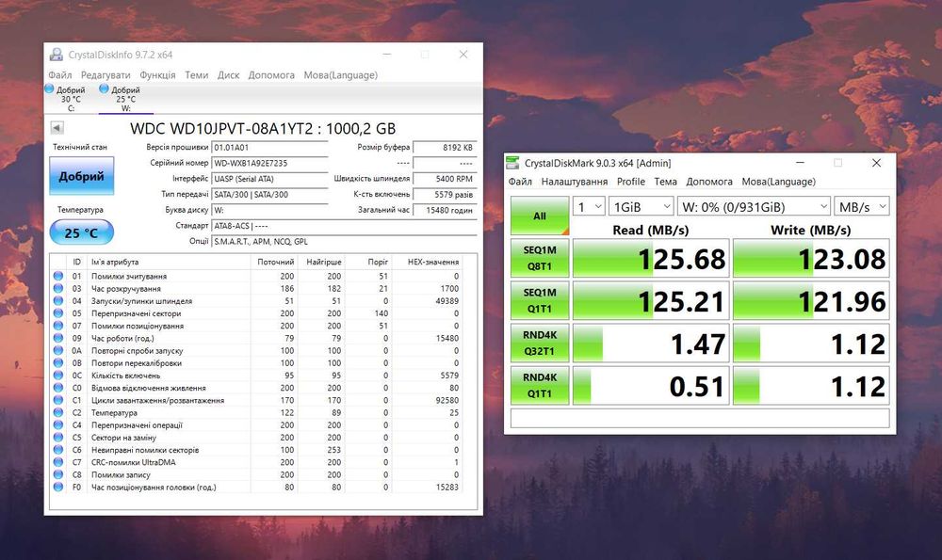Click status orb of attribute C6 Невиправні помилки секторів
Viewport: 942px width, 560px height.
tap(58, 450)
